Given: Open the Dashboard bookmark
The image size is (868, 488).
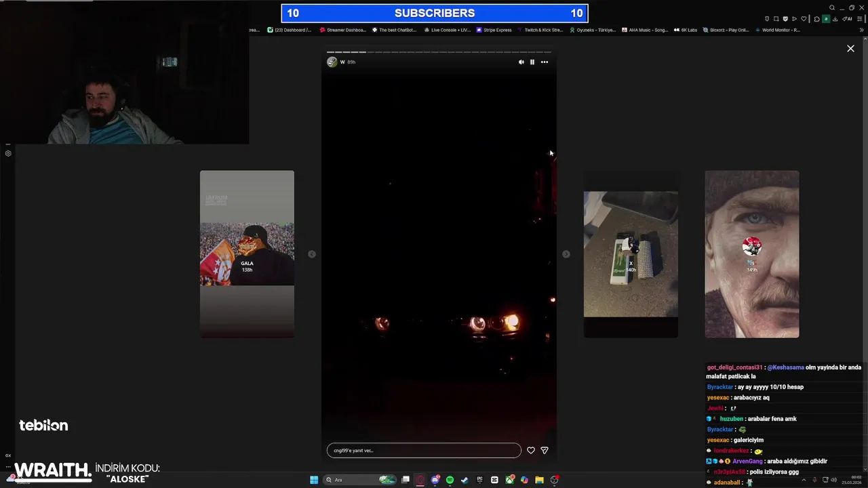Looking at the screenshot, I should click(x=290, y=30).
